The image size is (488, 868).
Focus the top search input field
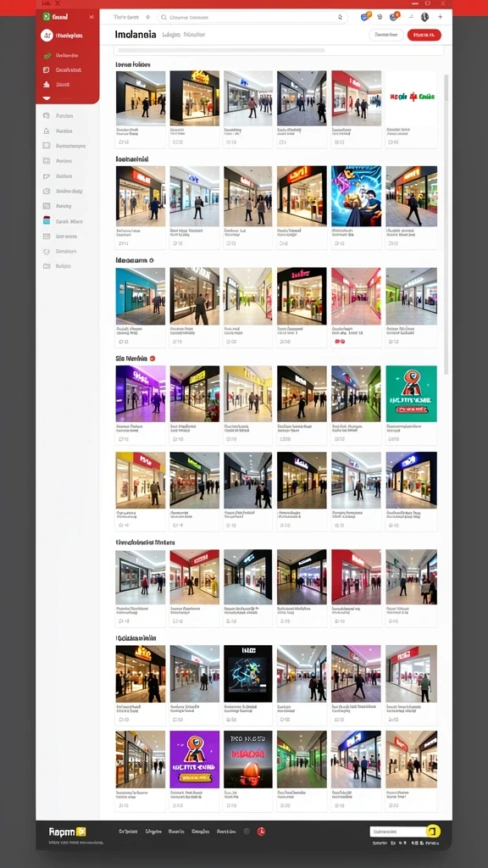pos(252,17)
